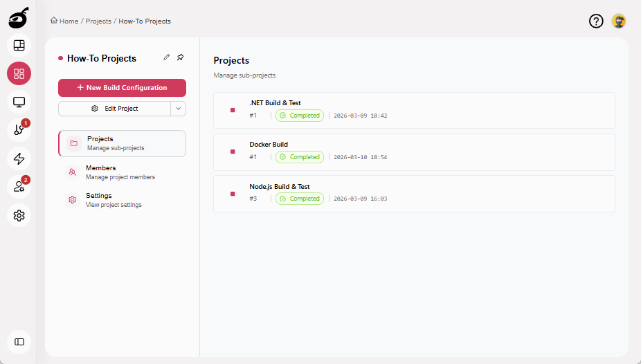Viewport: 641px width, 364px height.
Task: Click the Edit Project button
Action: (x=114, y=109)
